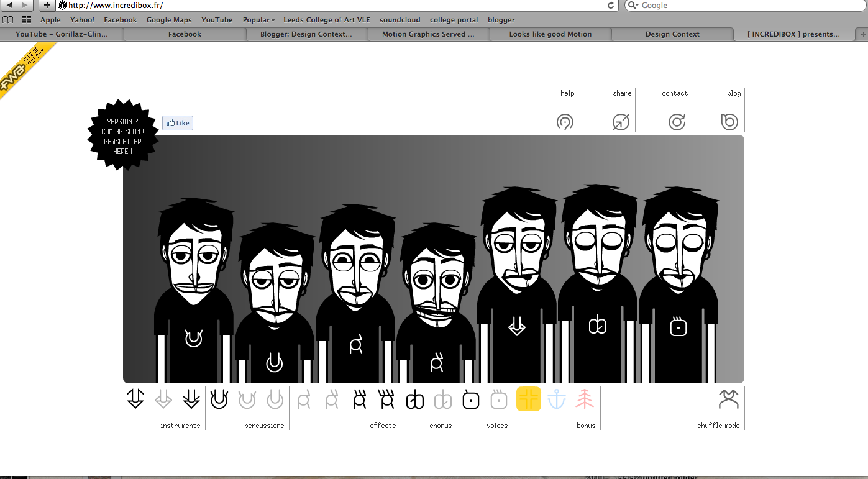Image resolution: width=868 pixels, height=479 pixels.
Task: Select the up-down arrows instruments icon
Action: (135, 399)
